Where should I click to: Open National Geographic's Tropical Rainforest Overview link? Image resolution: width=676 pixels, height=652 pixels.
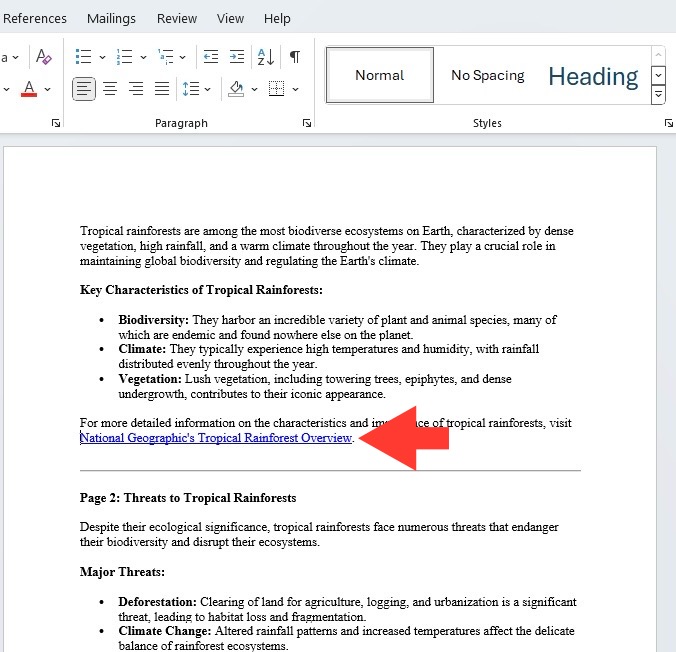(216, 438)
